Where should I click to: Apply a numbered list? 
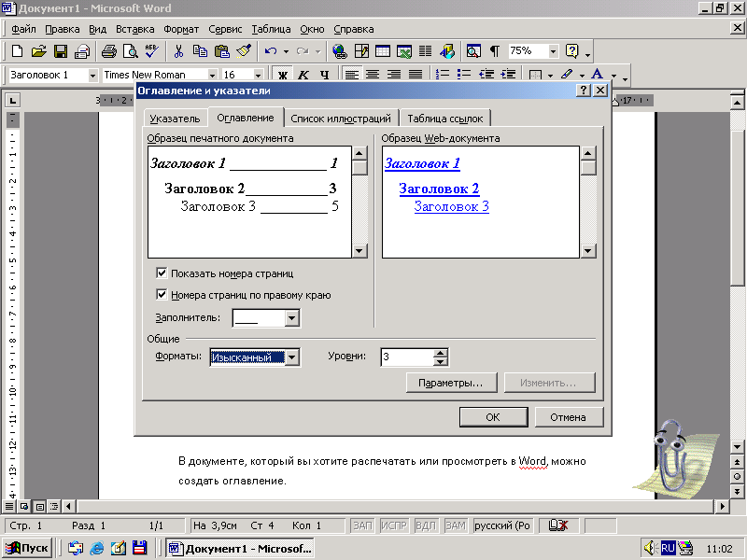coord(443,75)
